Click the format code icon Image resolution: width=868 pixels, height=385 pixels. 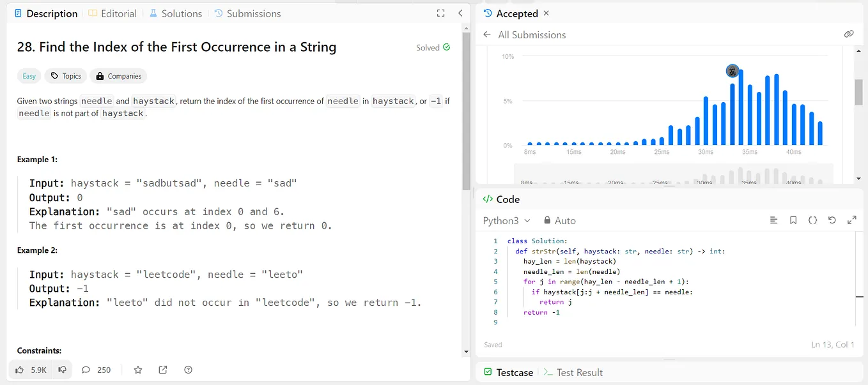tap(773, 220)
